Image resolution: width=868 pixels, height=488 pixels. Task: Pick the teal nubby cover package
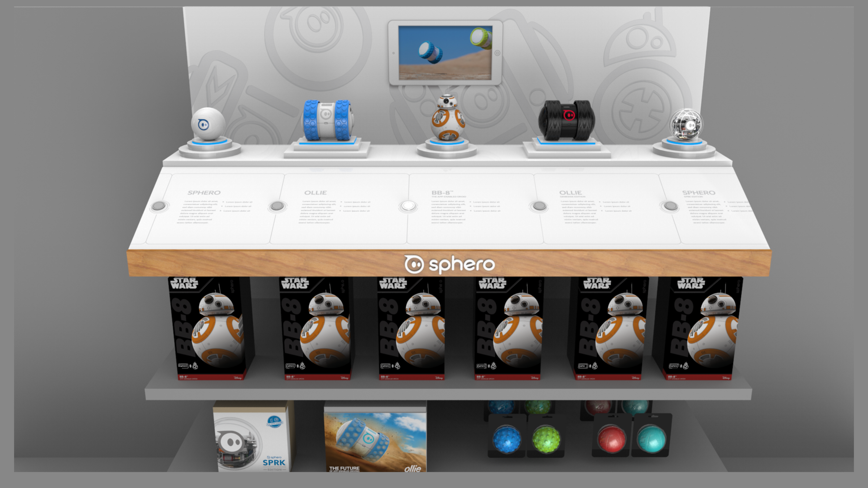click(x=651, y=435)
